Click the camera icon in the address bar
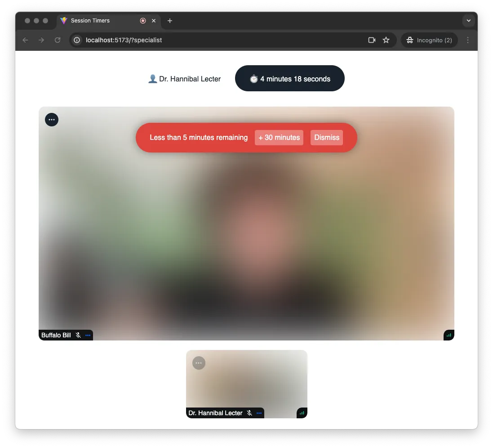 click(372, 40)
